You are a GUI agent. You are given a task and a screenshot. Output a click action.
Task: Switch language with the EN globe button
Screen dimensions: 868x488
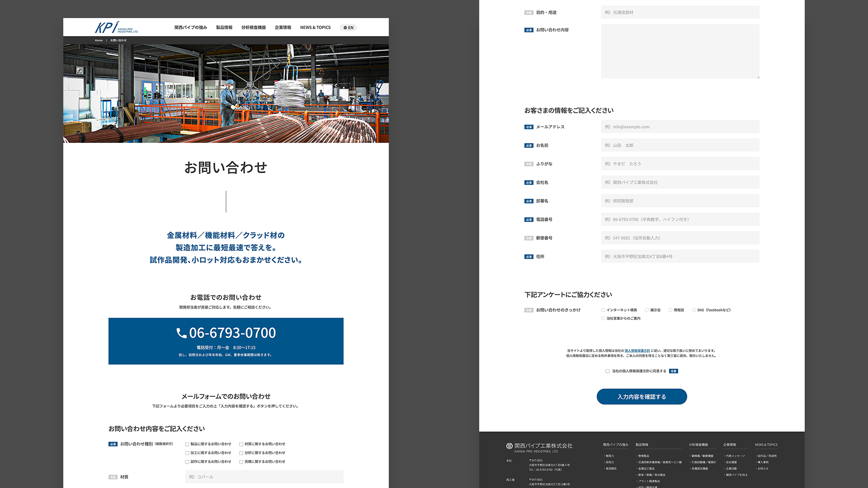[x=348, y=28]
